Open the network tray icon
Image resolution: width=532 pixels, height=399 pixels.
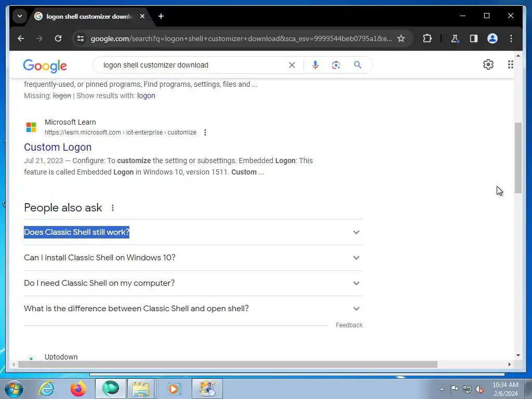click(467, 389)
